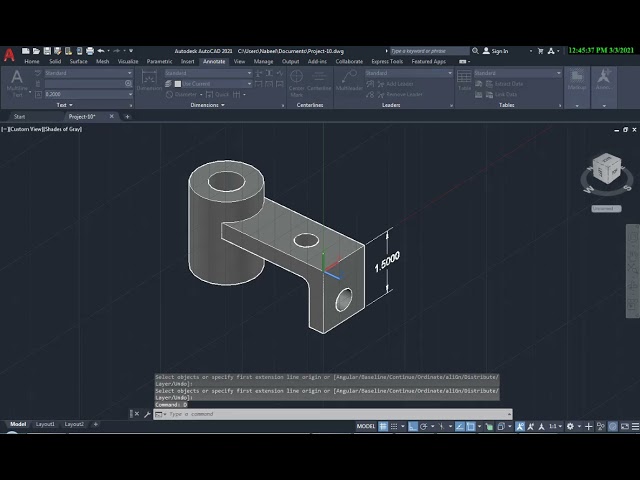The height and width of the screenshot is (480, 640).
Task: Click the Clean Screen icon in status bar
Action: pyautogui.click(x=624, y=427)
